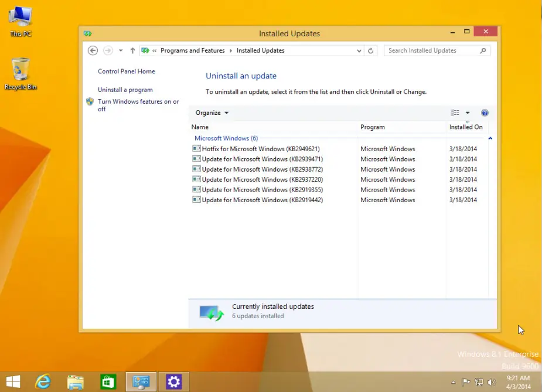542x392 pixels.
Task: Open Control Panel Home link
Action: [126, 71]
